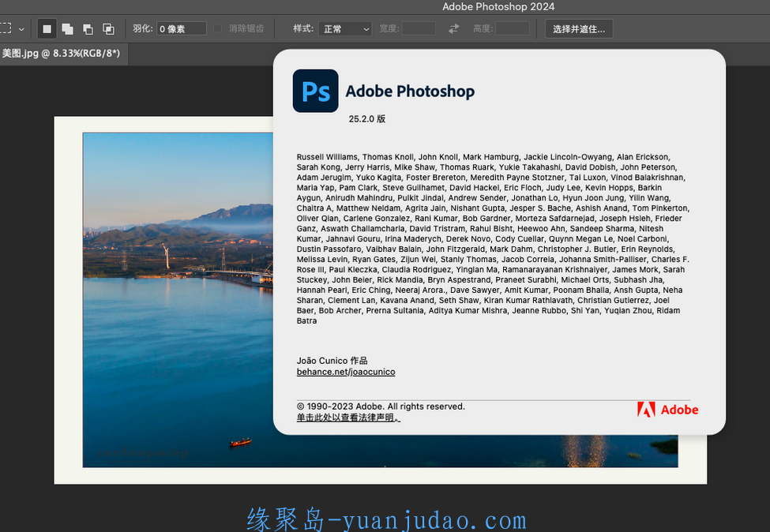Click the © 1990-2023 Adobe copyright text
Viewport: 770px width, 532px height.
[381, 406]
